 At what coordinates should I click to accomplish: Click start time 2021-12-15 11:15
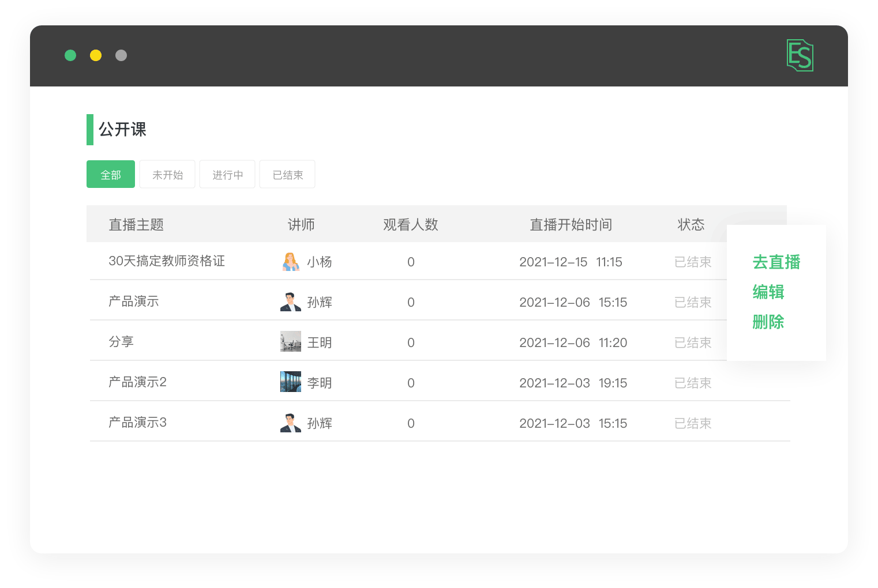571,262
